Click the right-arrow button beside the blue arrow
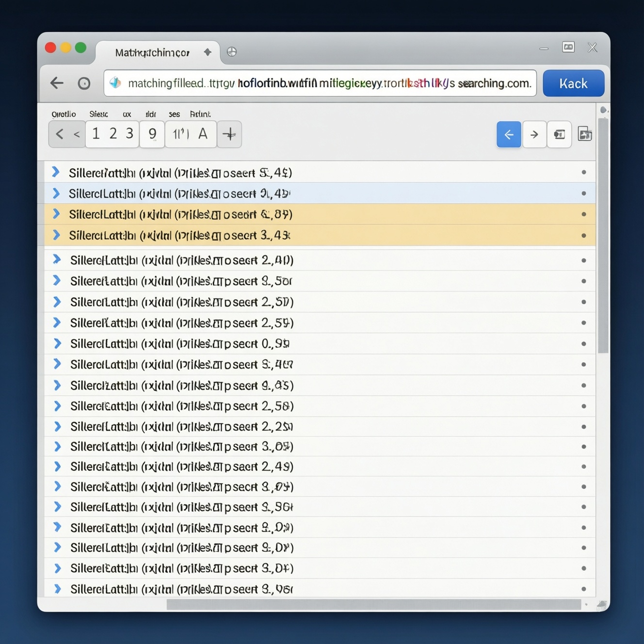 [534, 134]
